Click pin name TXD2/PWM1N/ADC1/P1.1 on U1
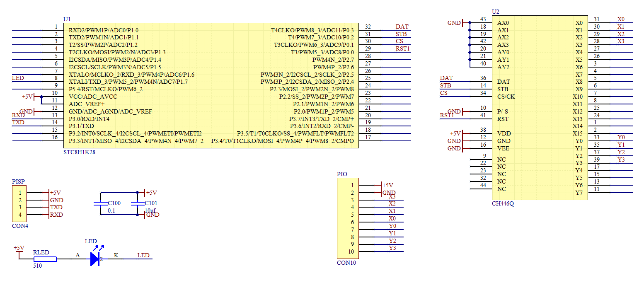The image size is (644, 295). coord(104,37)
